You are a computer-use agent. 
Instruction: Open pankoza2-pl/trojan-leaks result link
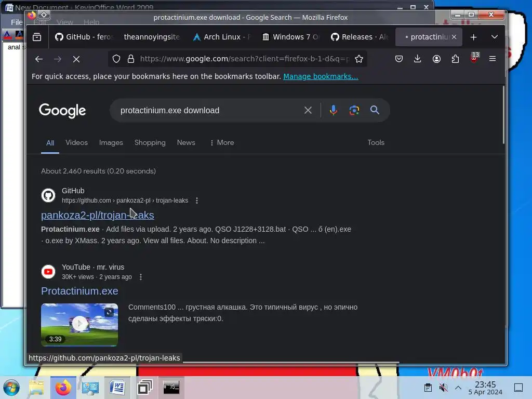pyautogui.click(x=98, y=215)
